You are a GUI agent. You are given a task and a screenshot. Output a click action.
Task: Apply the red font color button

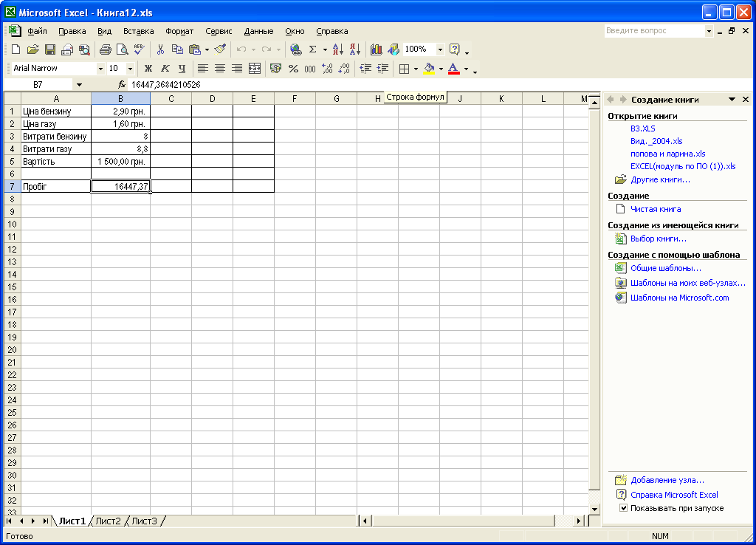[454, 69]
